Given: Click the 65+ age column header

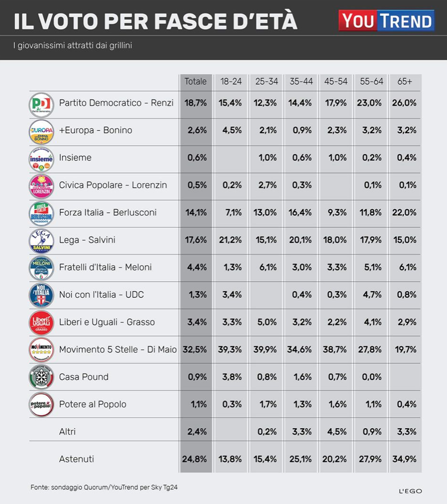Looking at the screenshot, I should 405,81.
